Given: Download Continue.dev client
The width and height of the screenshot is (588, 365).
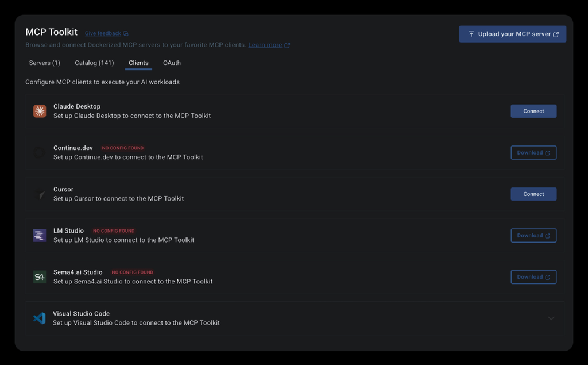Looking at the screenshot, I should coord(533,152).
